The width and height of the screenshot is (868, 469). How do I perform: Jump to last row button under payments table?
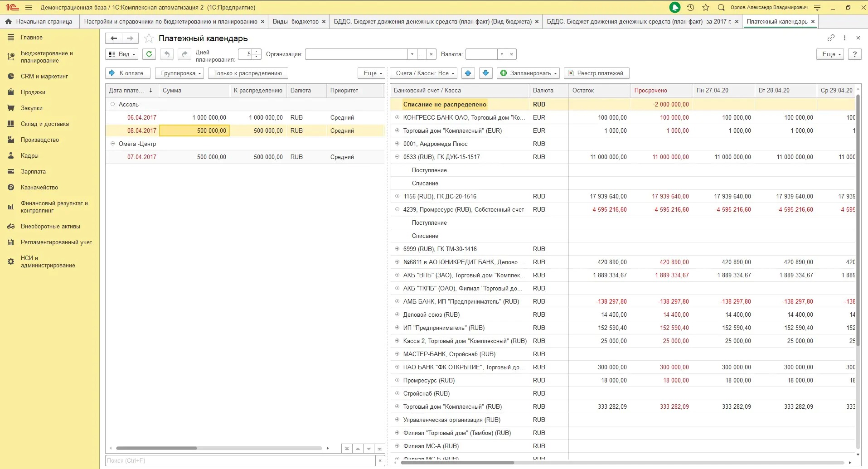click(x=379, y=449)
